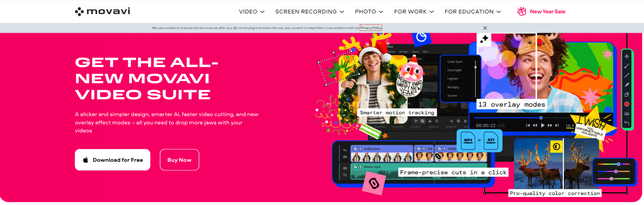Select the move tool in the green toolbar
Image resolution: width=644 pixels, height=205 pixels.
[x=627, y=56]
